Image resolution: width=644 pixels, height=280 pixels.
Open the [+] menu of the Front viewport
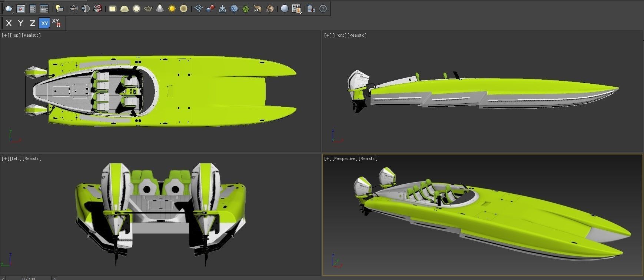(x=328, y=35)
